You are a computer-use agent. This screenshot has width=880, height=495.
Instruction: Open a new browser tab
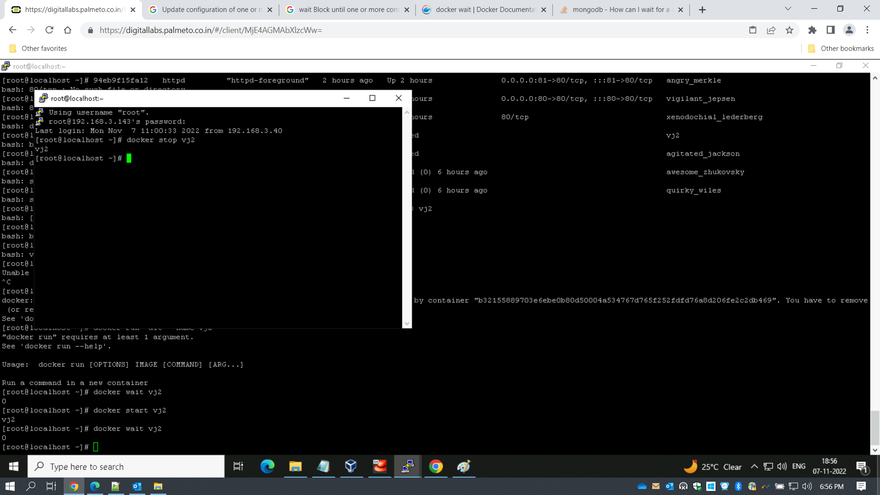(702, 9)
